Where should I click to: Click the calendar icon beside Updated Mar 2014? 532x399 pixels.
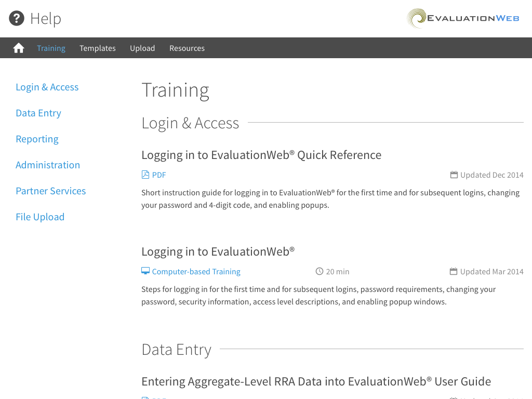[x=454, y=271]
